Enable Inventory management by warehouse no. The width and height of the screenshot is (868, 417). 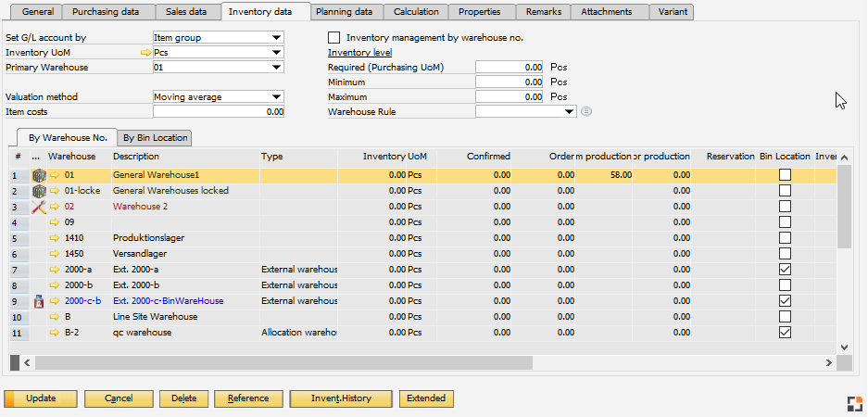[x=334, y=38]
